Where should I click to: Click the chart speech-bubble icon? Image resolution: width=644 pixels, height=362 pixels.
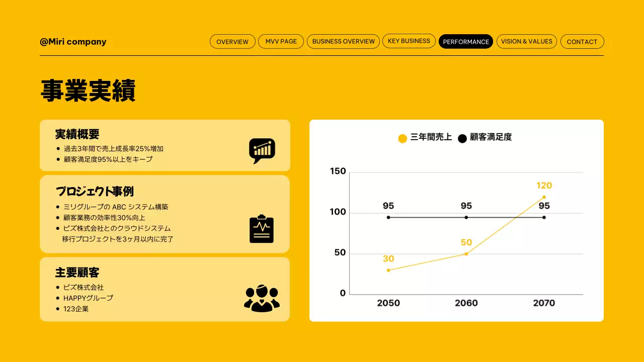click(x=262, y=150)
